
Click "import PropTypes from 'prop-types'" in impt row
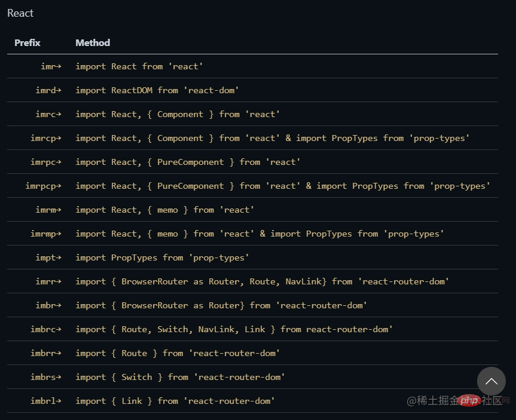click(162, 258)
